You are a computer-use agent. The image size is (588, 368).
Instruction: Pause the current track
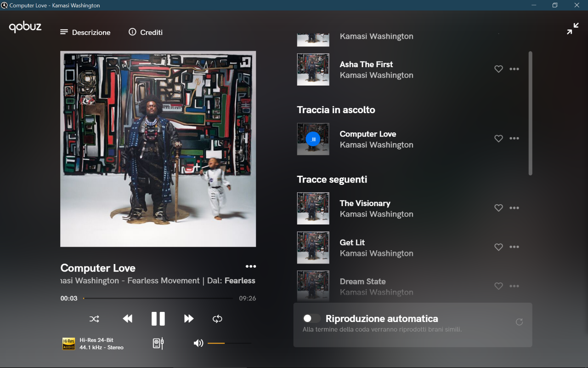[x=158, y=319]
